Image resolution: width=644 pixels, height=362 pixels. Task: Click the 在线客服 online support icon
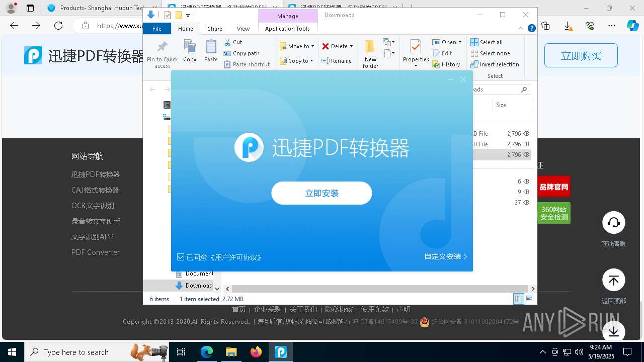point(613,223)
